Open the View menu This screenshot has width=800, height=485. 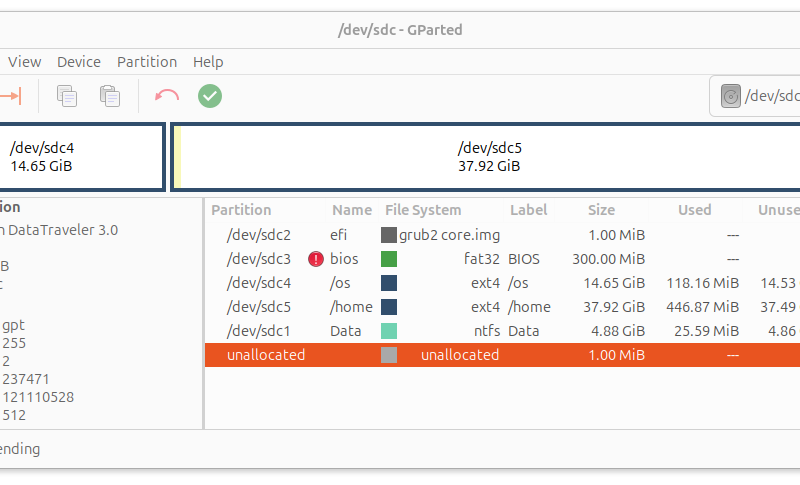[25, 62]
